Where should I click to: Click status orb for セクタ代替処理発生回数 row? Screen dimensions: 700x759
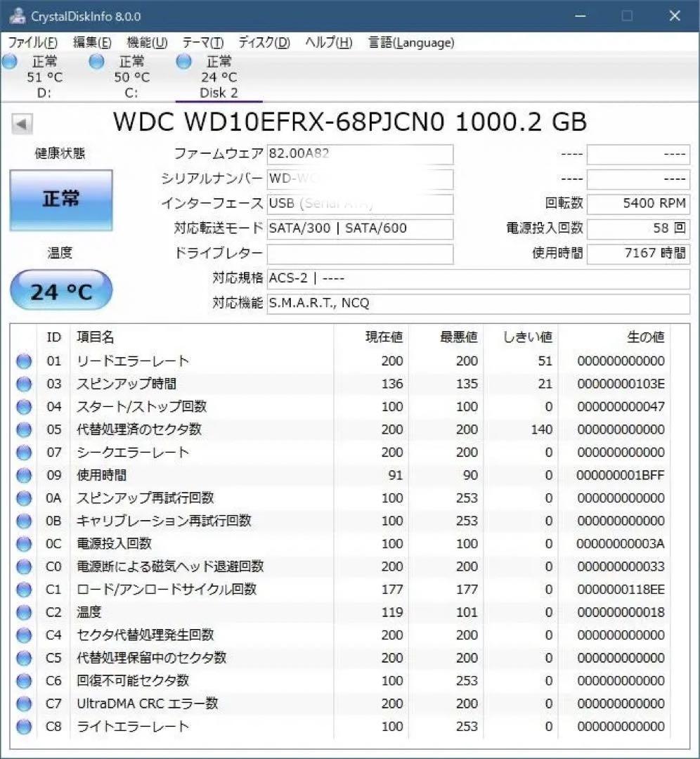(x=24, y=635)
